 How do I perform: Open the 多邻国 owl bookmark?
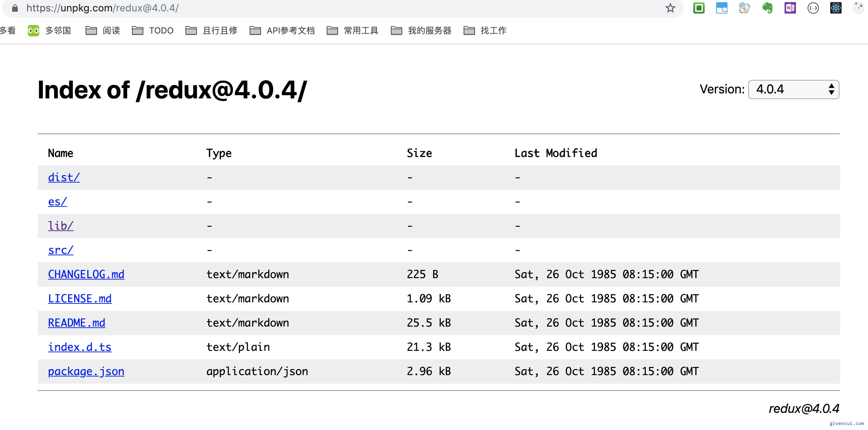[x=49, y=31]
